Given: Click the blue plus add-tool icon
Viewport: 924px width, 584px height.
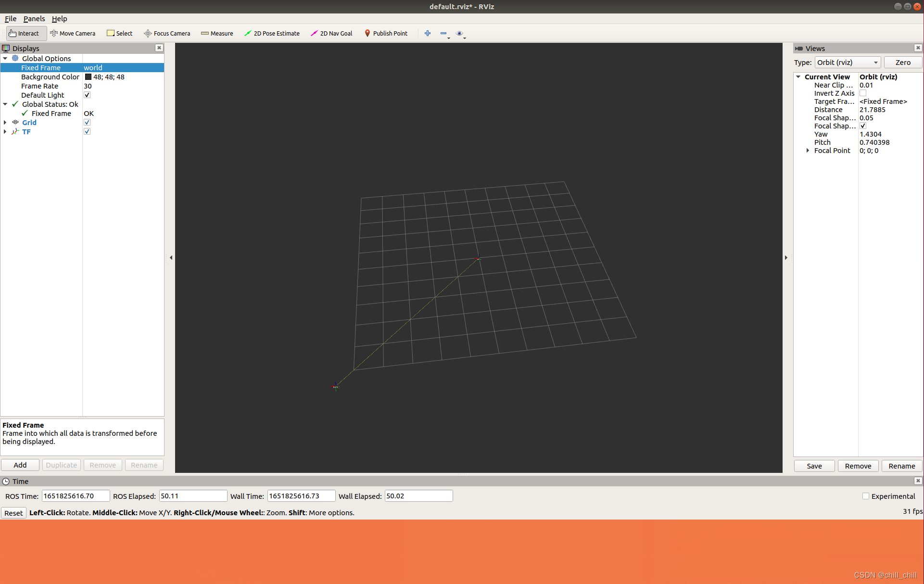Looking at the screenshot, I should click(x=427, y=33).
